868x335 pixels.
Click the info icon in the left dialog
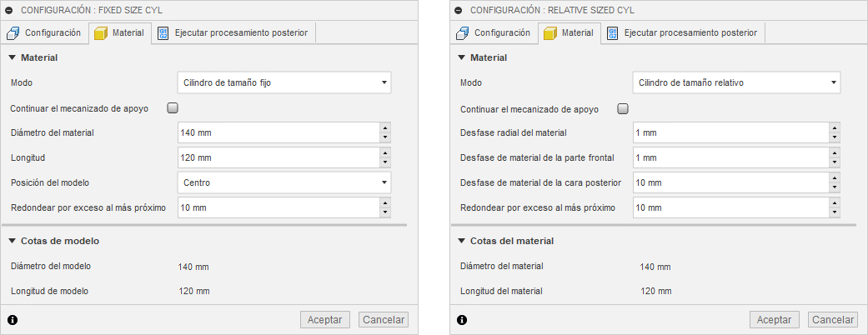click(x=13, y=320)
